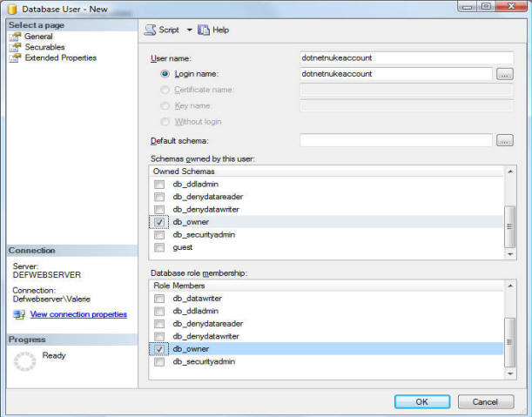Click the Script toolbar icon
Image resolution: width=532 pixels, height=417 pixels.
[x=150, y=30]
